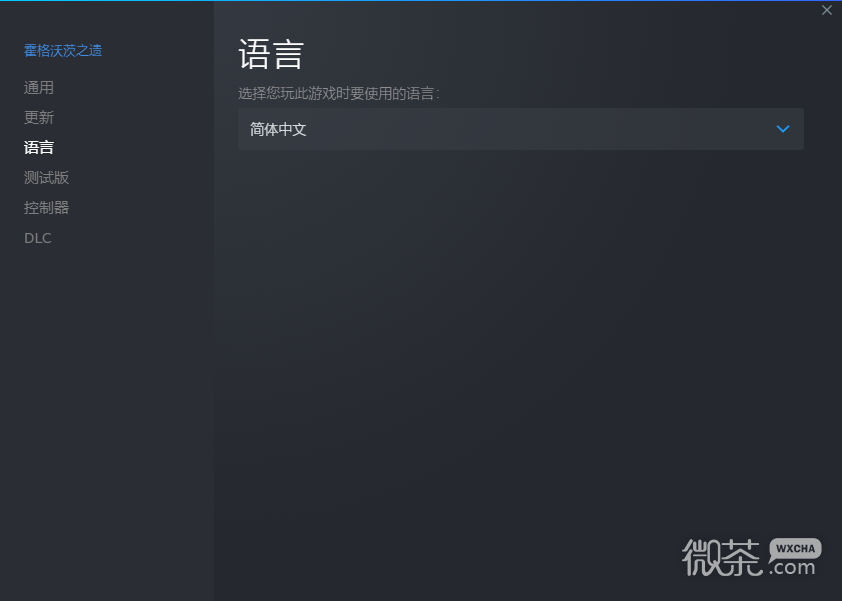Click the blue accent bar atop window
This screenshot has width=842, height=601.
(421, 1)
